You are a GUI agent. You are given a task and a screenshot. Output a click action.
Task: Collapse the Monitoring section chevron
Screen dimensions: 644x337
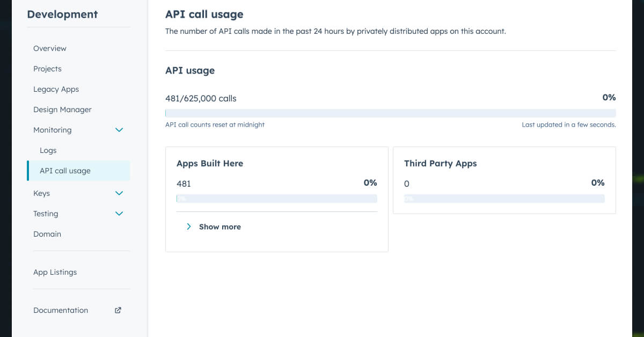tap(119, 130)
